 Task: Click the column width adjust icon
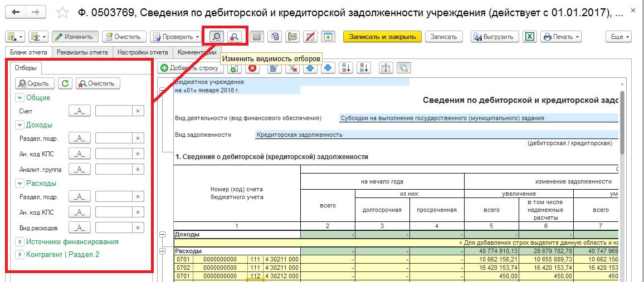click(386, 68)
